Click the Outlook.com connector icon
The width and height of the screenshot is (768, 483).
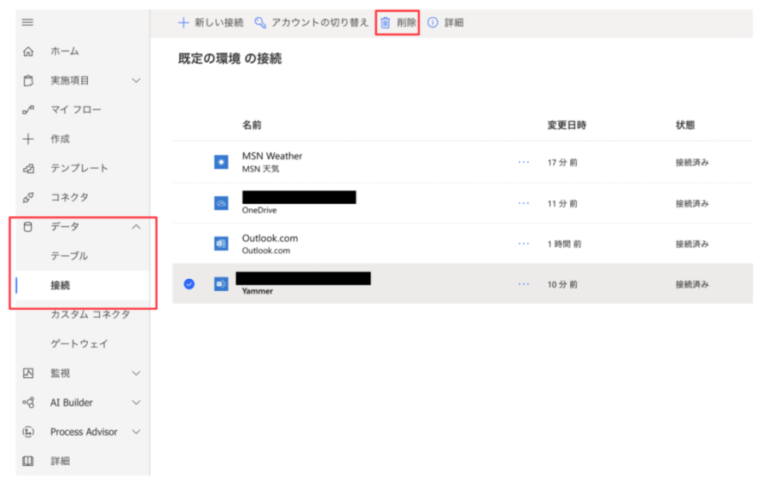[x=221, y=243]
